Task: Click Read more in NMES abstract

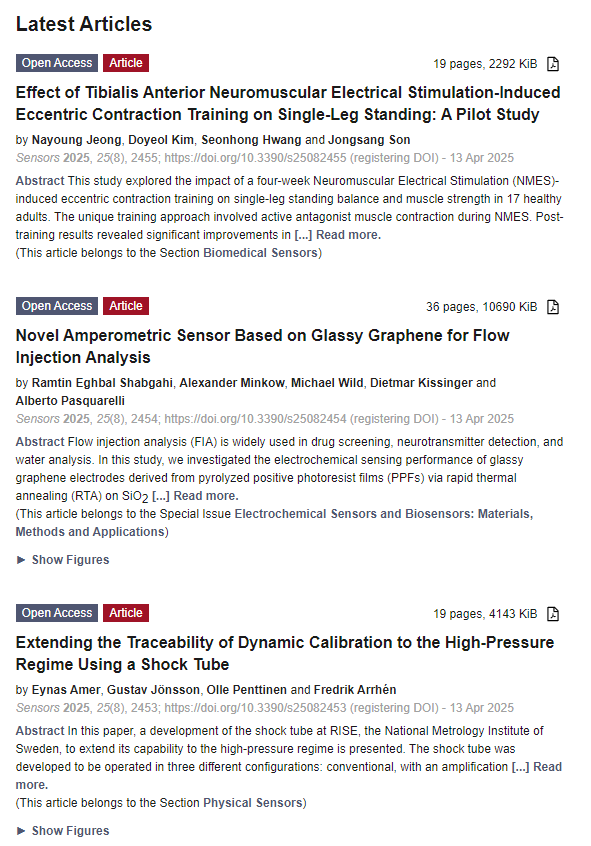Action: 348,235
